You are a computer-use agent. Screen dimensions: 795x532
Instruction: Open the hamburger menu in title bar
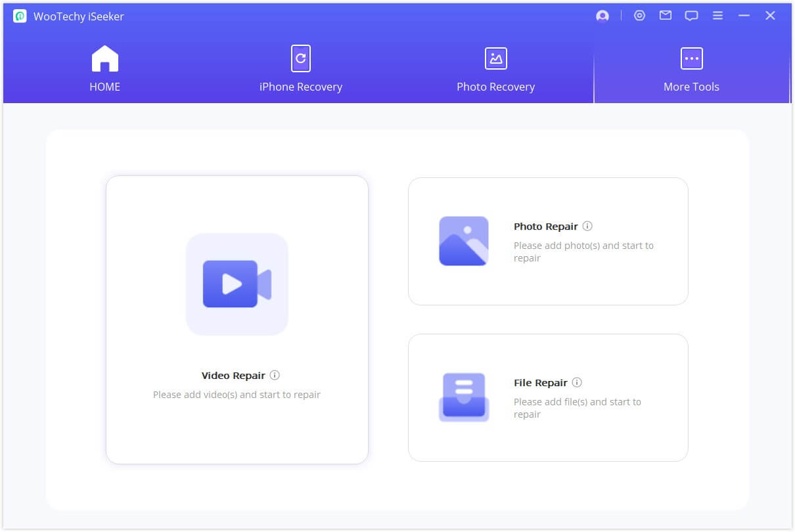tap(718, 16)
